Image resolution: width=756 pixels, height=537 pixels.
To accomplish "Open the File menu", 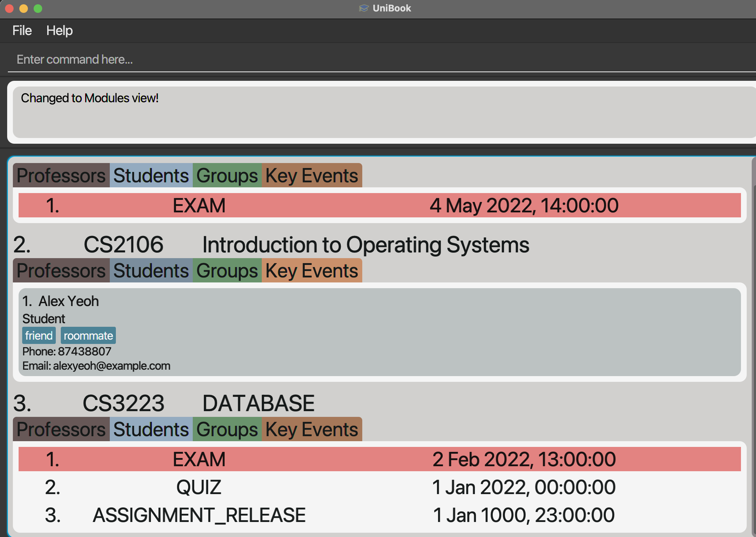I will [22, 31].
